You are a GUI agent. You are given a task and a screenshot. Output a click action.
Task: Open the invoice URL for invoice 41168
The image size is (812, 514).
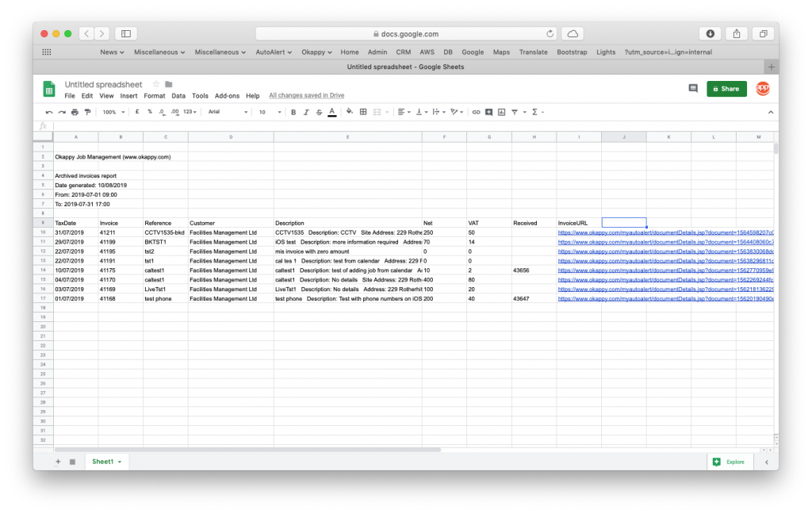(665, 298)
